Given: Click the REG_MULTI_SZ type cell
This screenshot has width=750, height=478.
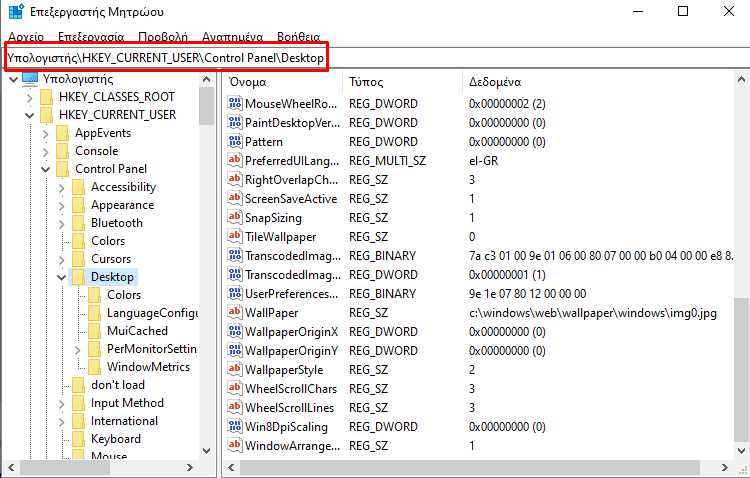Looking at the screenshot, I should pyautogui.click(x=387, y=161).
